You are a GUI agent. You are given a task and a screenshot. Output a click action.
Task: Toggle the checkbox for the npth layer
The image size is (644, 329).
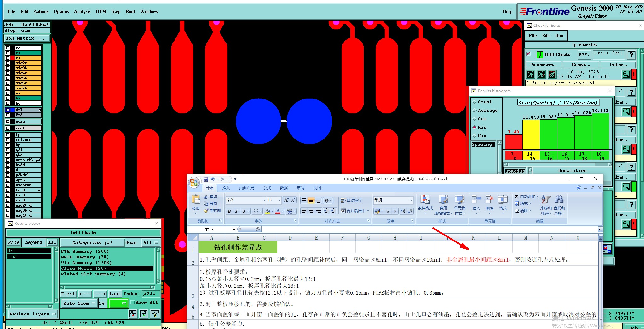(8, 180)
